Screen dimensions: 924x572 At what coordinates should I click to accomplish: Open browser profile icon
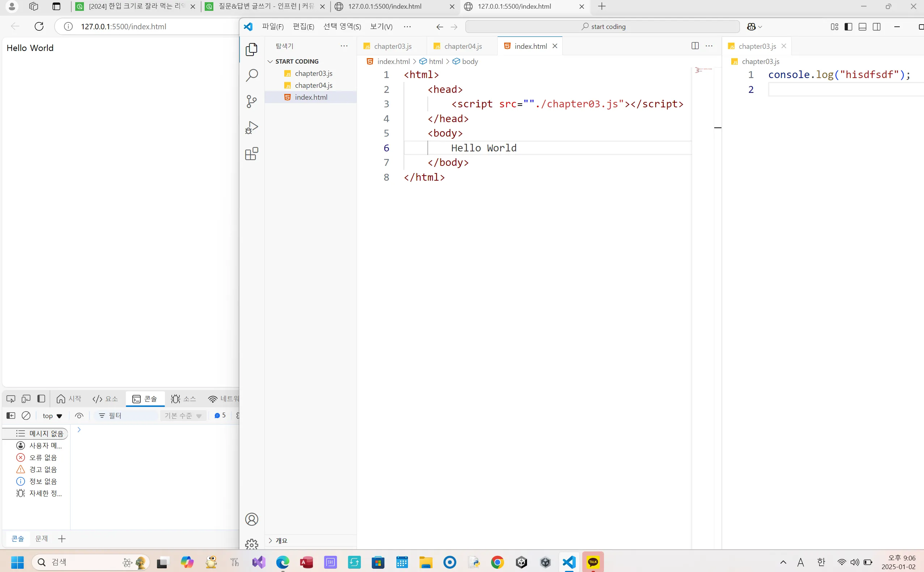click(x=12, y=6)
